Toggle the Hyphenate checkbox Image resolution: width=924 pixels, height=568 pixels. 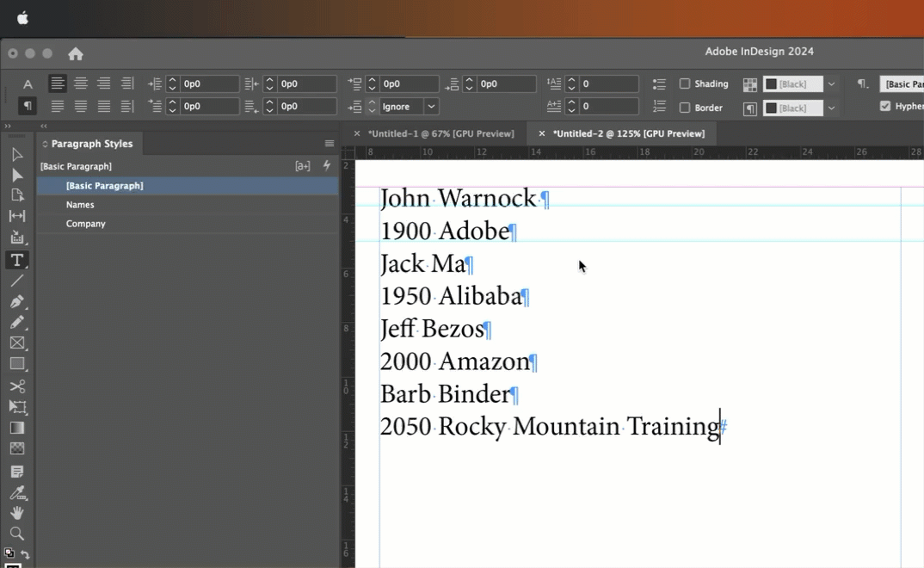coord(885,106)
